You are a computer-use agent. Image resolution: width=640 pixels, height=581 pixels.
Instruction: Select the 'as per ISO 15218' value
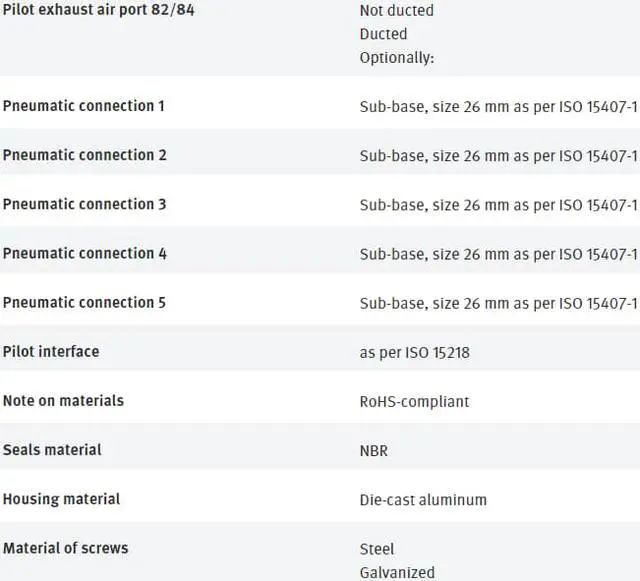(414, 352)
